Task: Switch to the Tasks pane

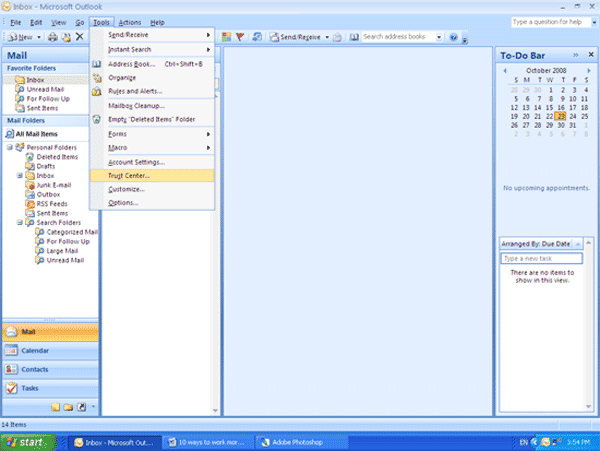Action: (50, 388)
